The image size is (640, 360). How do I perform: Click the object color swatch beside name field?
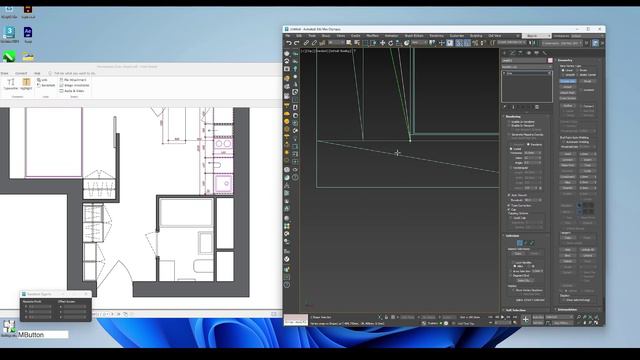coord(550,60)
